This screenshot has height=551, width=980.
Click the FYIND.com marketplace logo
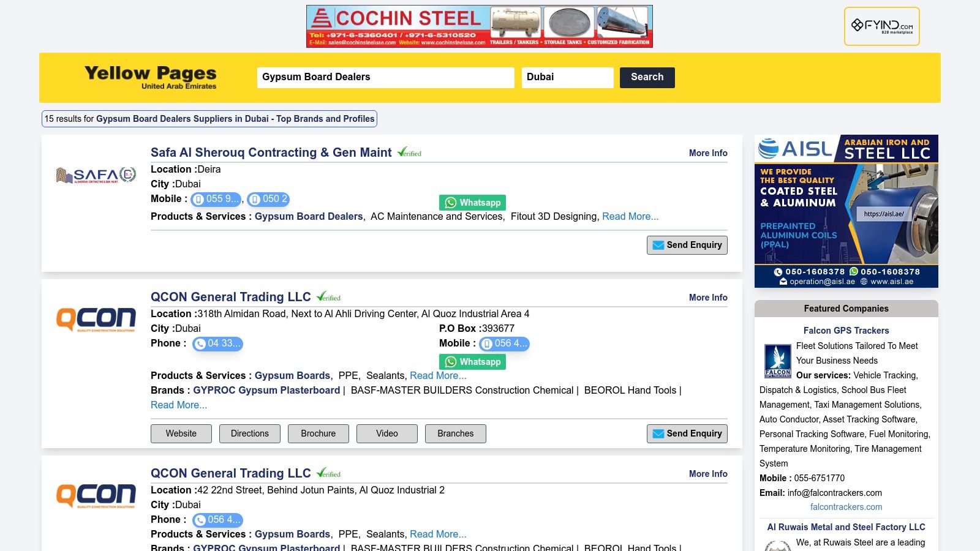(883, 26)
